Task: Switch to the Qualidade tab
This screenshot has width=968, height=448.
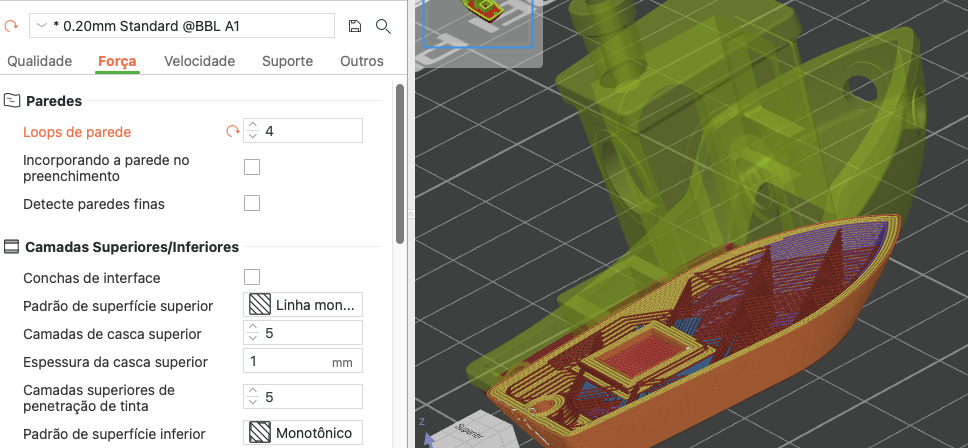Action: (x=40, y=61)
